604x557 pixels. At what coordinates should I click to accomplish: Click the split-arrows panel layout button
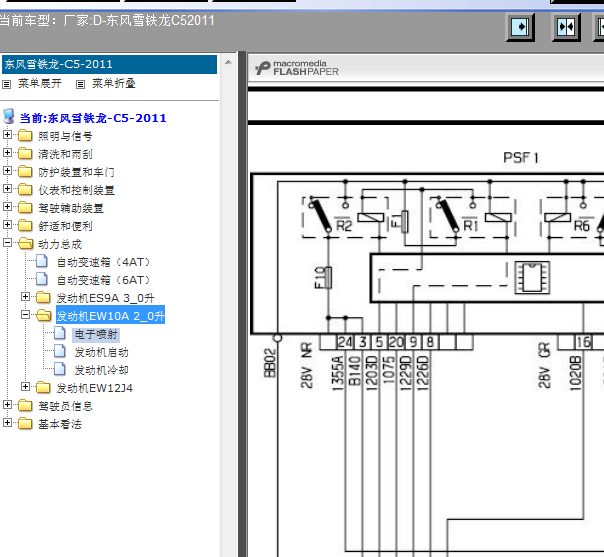coord(566,27)
